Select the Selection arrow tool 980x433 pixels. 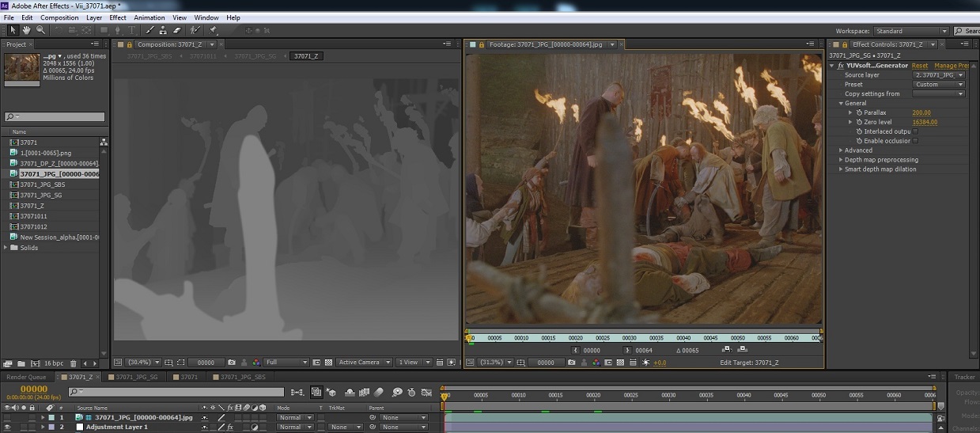tap(13, 30)
